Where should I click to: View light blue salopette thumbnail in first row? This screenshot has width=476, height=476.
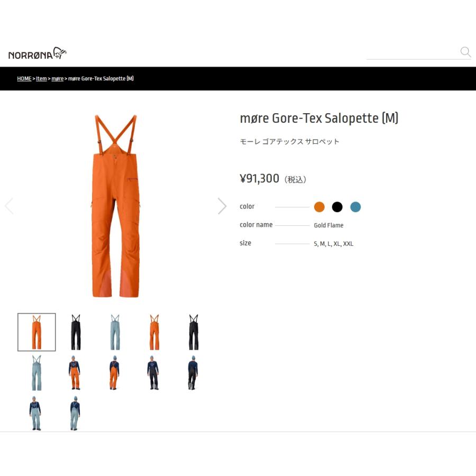[x=115, y=332]
